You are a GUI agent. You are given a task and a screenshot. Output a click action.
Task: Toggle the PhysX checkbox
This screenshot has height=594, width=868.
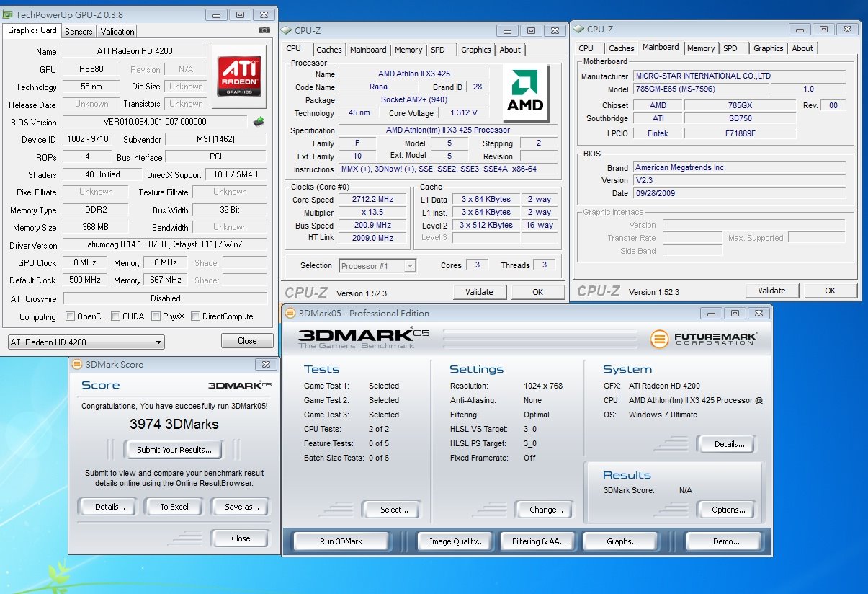coord(155,316)
